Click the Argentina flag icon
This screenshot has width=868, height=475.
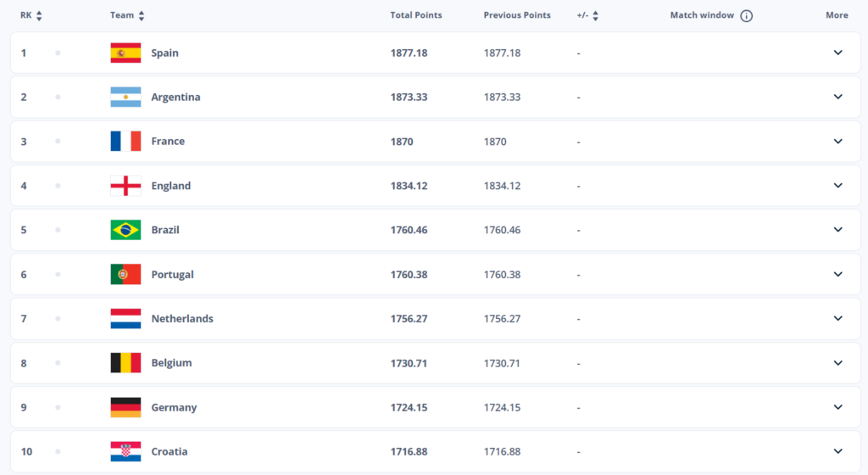(125, 97)
